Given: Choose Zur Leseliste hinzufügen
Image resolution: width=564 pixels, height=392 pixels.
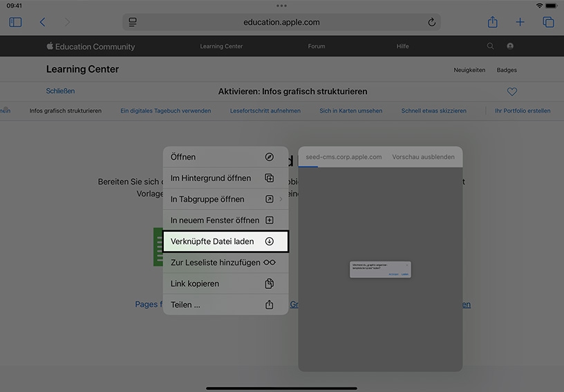Looking at the screenshot, I should (x=225, y=263).
